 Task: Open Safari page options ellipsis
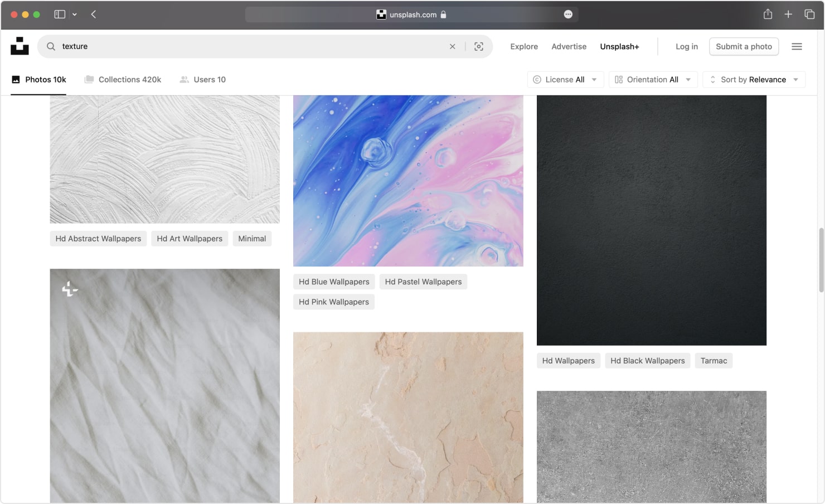point(568,14)
